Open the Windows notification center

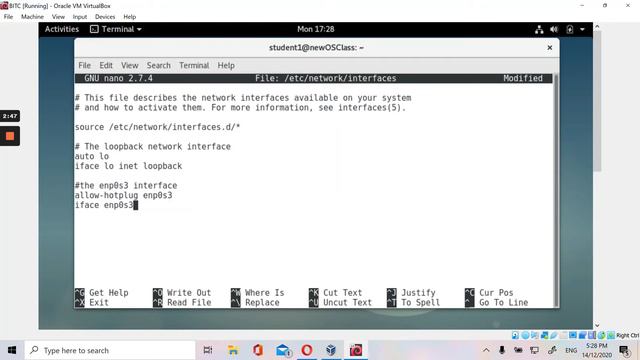coord(624,350)
